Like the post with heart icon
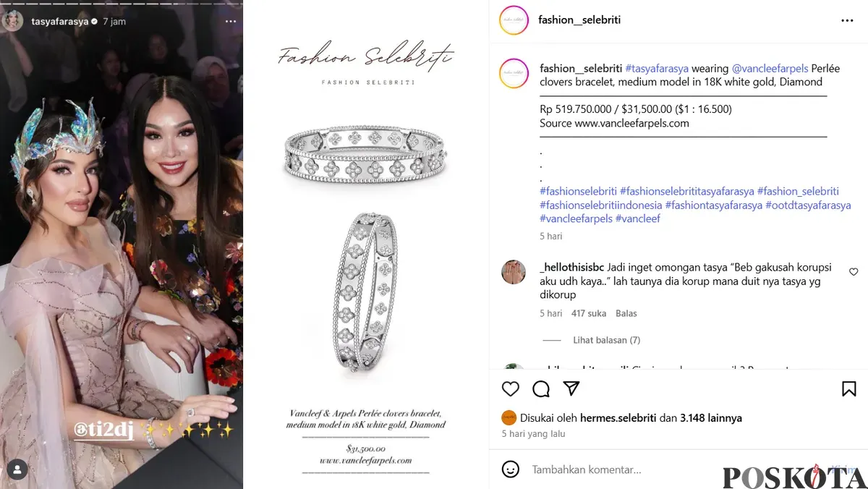The image size is (868, 489). (511, 388)
